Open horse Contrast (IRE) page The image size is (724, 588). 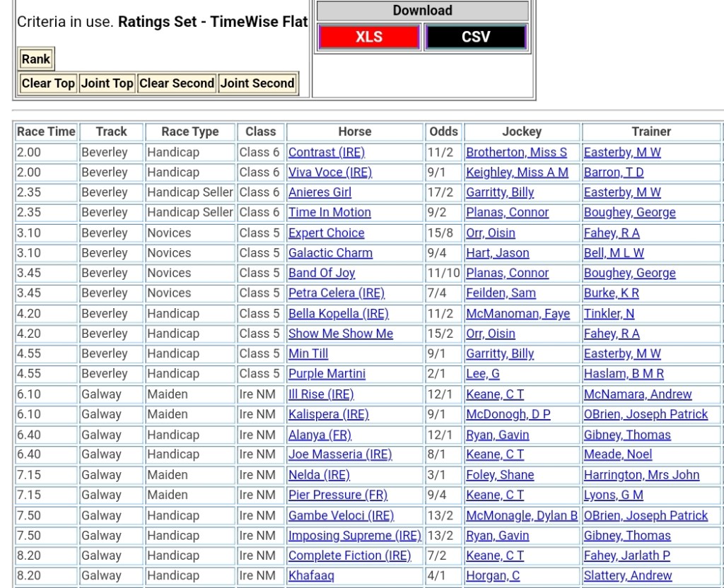click(x=327, y=152)
